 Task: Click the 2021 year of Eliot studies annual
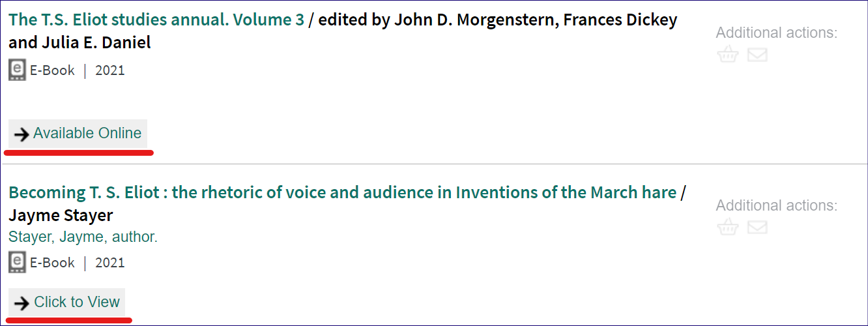pyautogui.click(x=109, y=70)
